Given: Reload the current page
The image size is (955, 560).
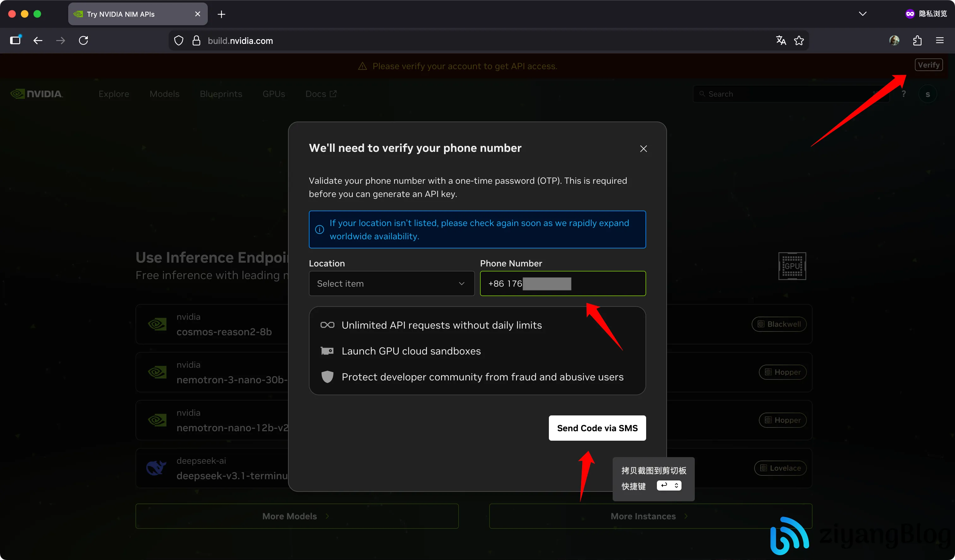Looking at the screenshot, I should 83,40.
